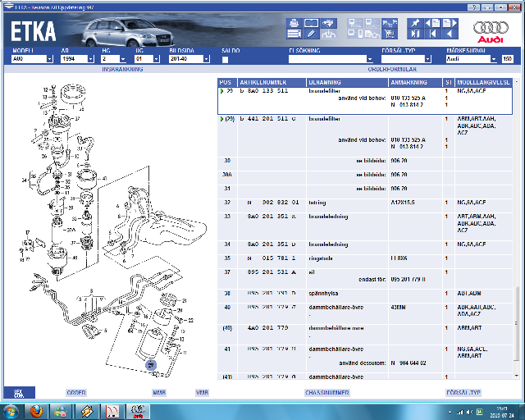
Task: Go to next illustration page icon
Action: pyautogui.click(x=450, y=23)
